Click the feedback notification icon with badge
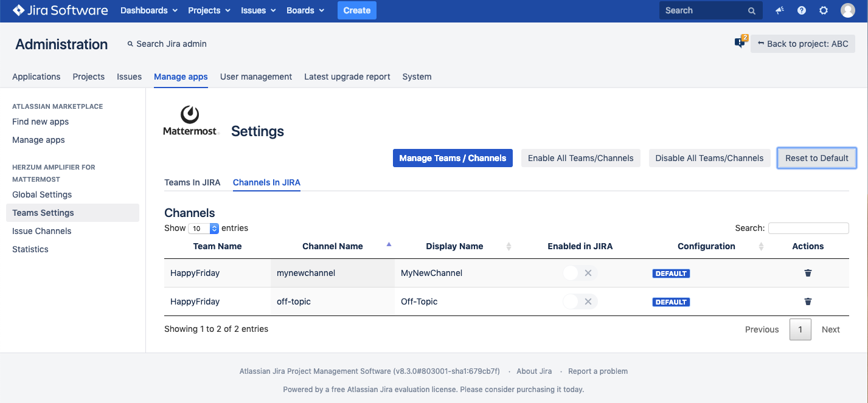 click(740, 43)
